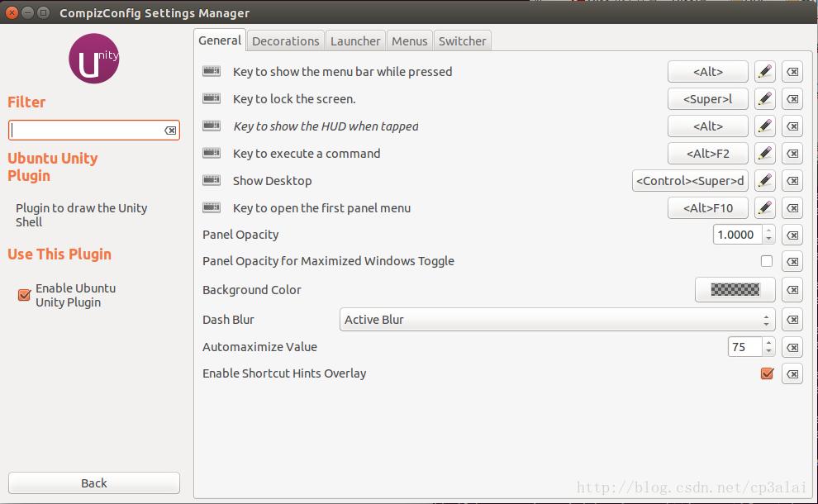The image size is (818, 504).
Task: Reset 'Key to open the first panel menu'
Action: (792, 207)
